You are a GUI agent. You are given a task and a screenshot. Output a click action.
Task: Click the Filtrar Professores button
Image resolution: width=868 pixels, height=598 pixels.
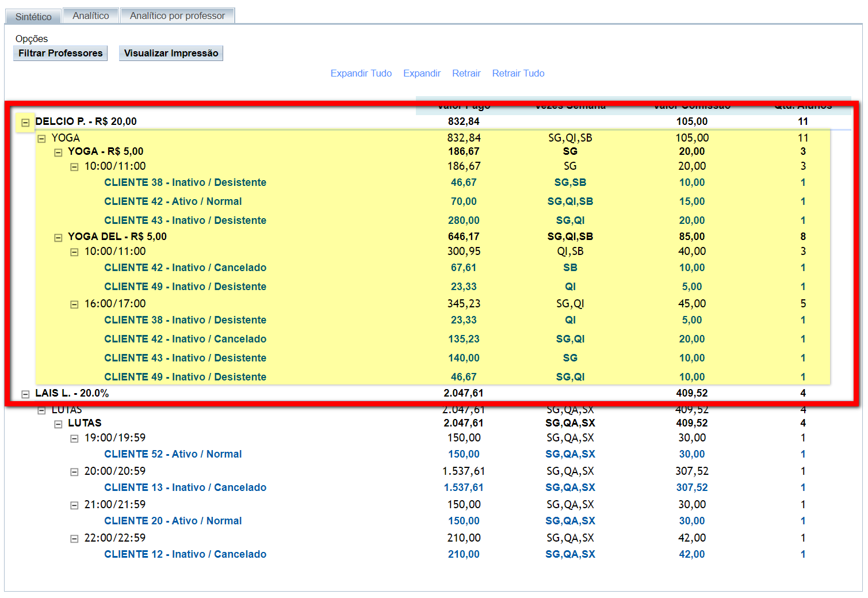[x=60, y=54]
